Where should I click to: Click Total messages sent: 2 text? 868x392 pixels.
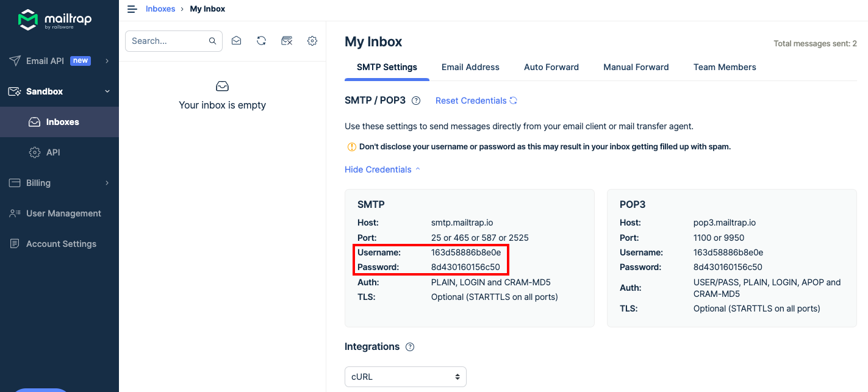coord(815,44)
